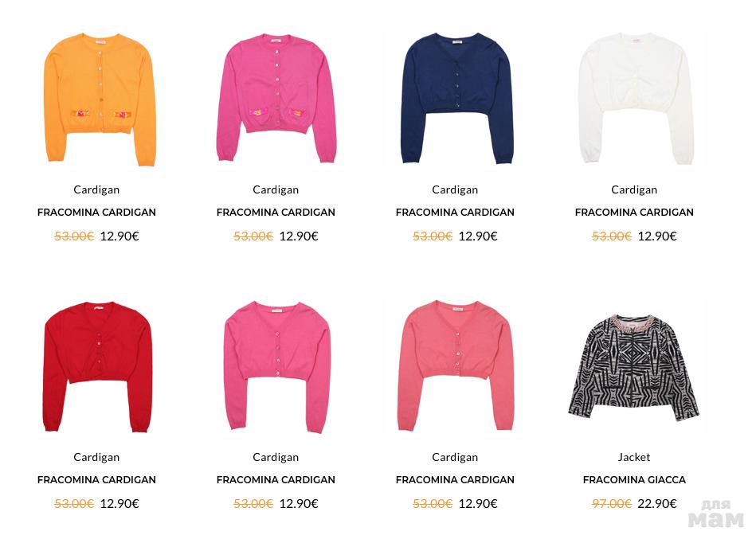Click Cardigan label under the white cardigan
This screenshot has height=539, width=756.
tap(634, 189)
